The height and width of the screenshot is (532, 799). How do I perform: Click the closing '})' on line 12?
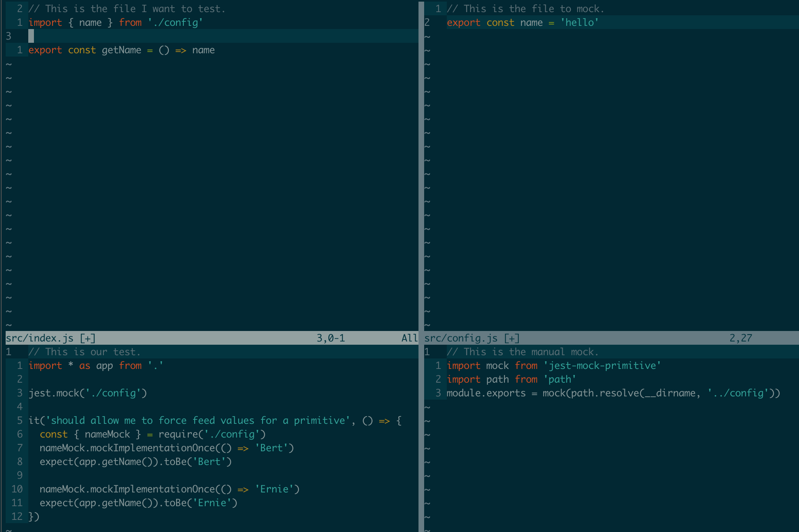coord(34,516)
